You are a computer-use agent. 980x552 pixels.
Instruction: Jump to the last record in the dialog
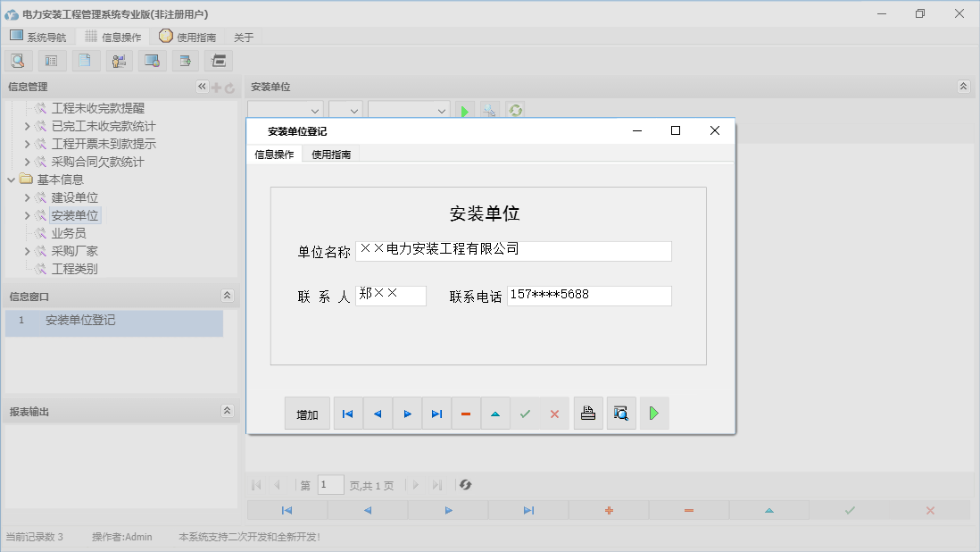tap(436, 413)
